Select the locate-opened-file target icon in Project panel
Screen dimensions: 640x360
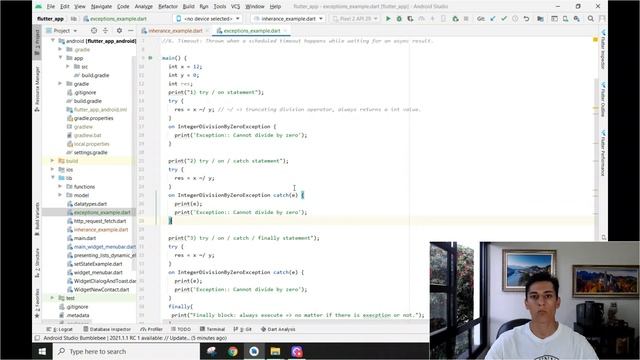(94, 31)
